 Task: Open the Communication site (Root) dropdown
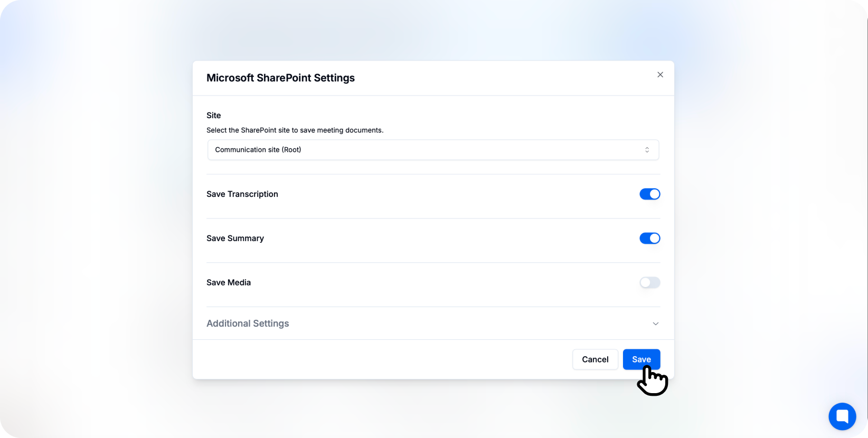433,150
